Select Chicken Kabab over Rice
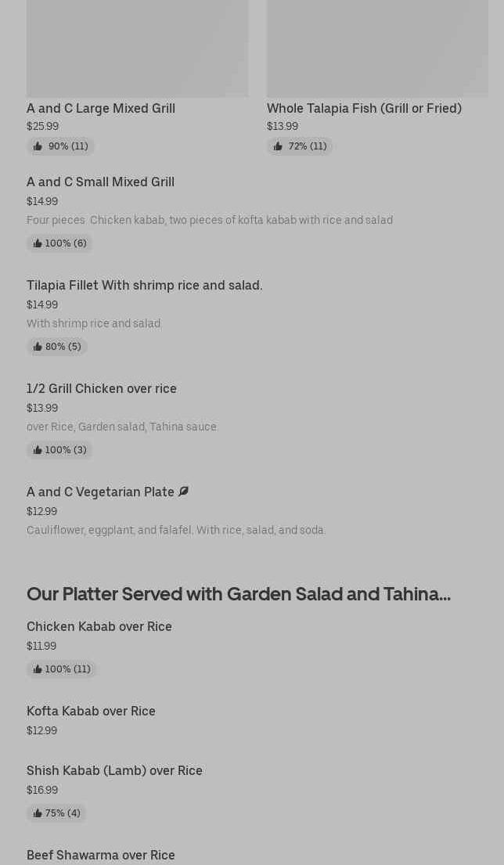The width and height of the screenshot is (504, 865). [99, 626]
